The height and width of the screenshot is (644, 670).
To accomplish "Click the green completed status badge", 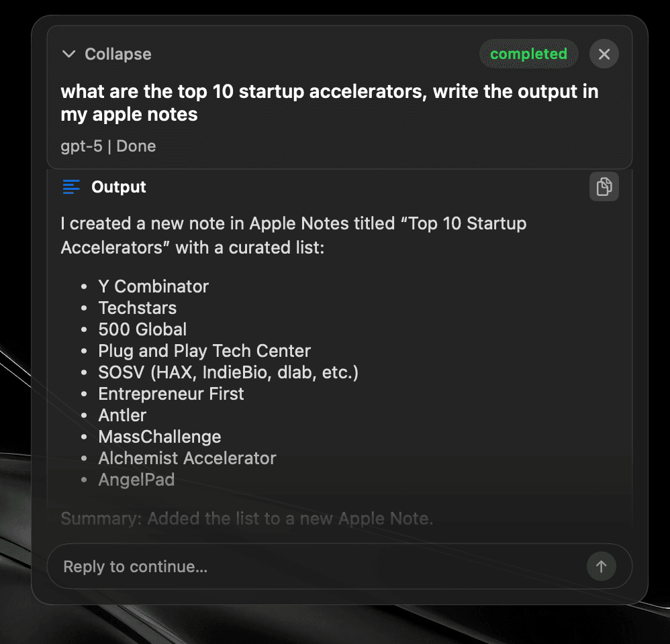I will [x=528, y=54].
